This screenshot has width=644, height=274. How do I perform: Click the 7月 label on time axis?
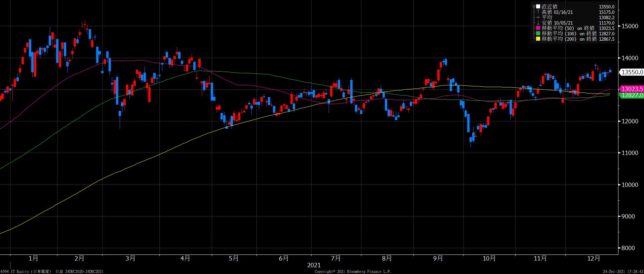pyautogui.click(x=336, y=259)
